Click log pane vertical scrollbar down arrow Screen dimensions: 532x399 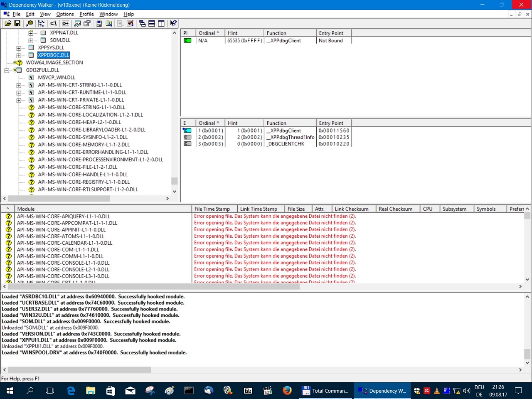tap(527, 363)
